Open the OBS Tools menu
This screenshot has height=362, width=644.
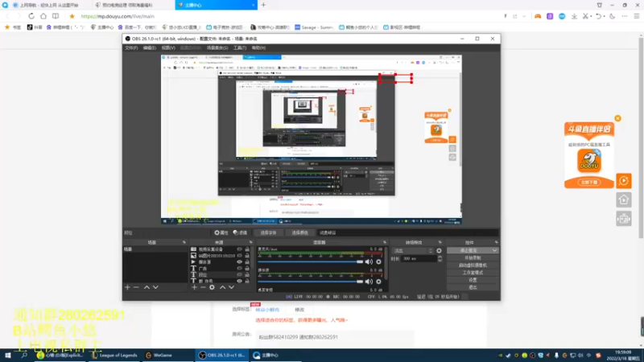coord(240,48)
